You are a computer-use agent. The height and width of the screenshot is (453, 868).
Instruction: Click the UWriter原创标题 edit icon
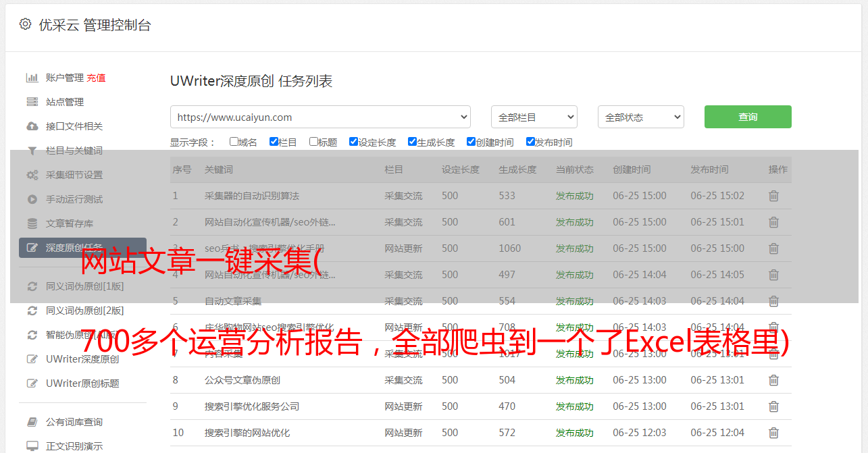(32, 383)
